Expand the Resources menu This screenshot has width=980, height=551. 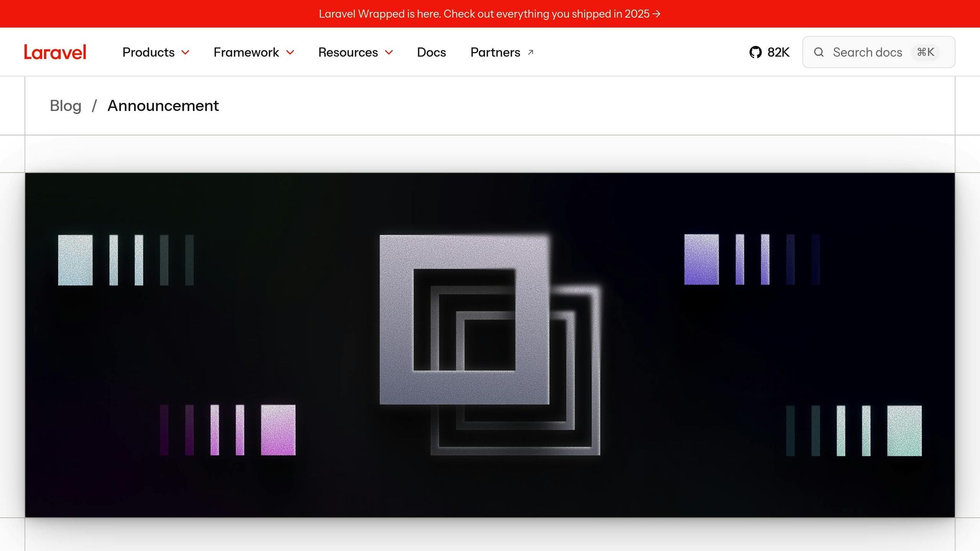click(x=348, y=53)
